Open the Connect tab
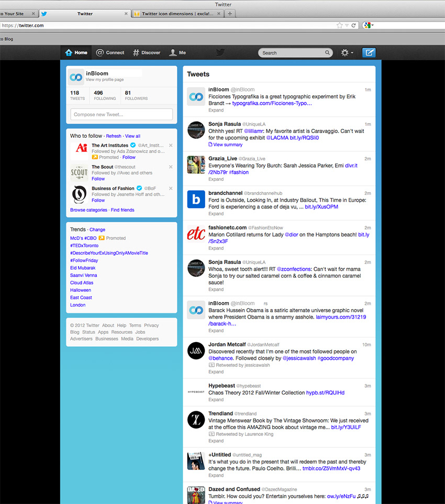 point(110,52)
